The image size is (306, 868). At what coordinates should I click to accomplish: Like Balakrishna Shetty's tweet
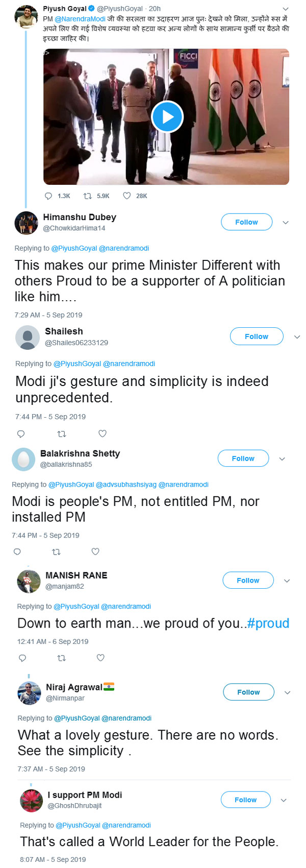point(95,551)
